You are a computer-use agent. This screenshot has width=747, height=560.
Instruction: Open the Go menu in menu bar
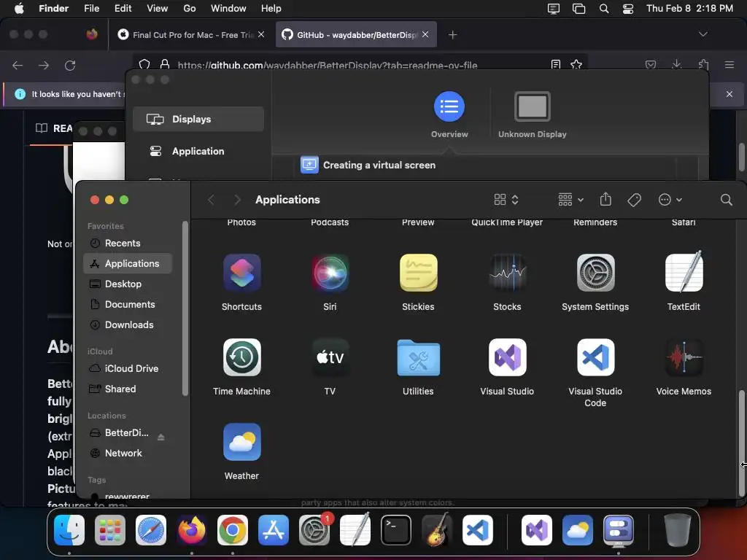[x=190, y=8]
